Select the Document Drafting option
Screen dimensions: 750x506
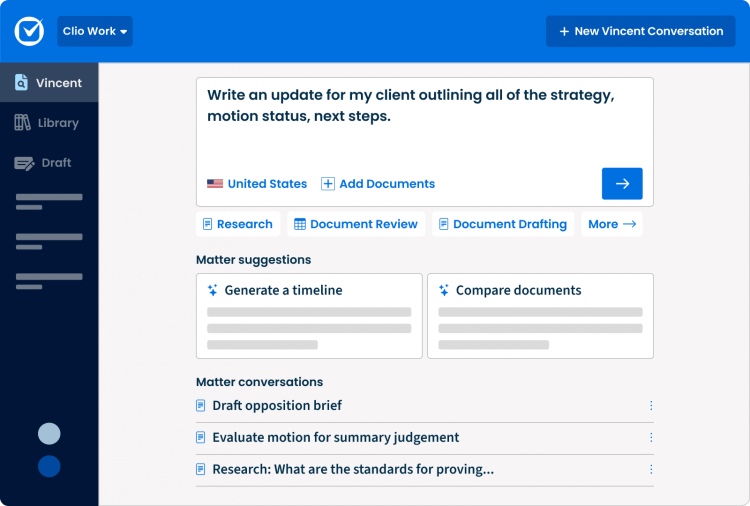coord(503,224)
